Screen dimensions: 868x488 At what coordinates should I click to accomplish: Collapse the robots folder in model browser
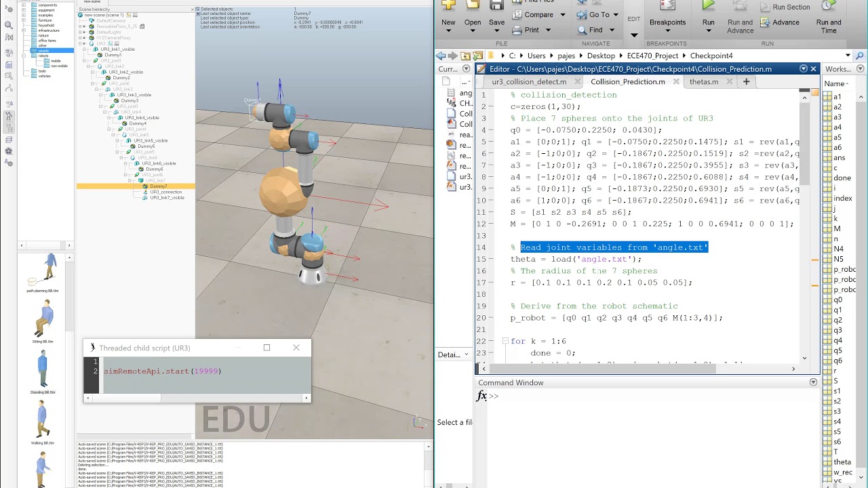(x=24, y=56)
